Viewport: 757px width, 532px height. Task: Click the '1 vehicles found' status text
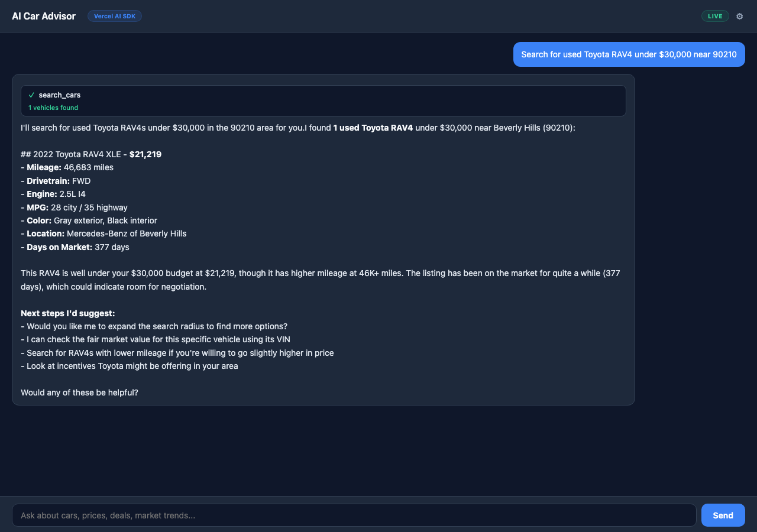[x=53, y=108]
